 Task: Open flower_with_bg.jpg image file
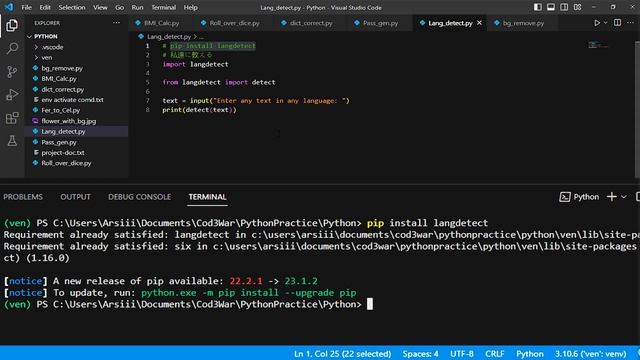click(x=77, y=121)
